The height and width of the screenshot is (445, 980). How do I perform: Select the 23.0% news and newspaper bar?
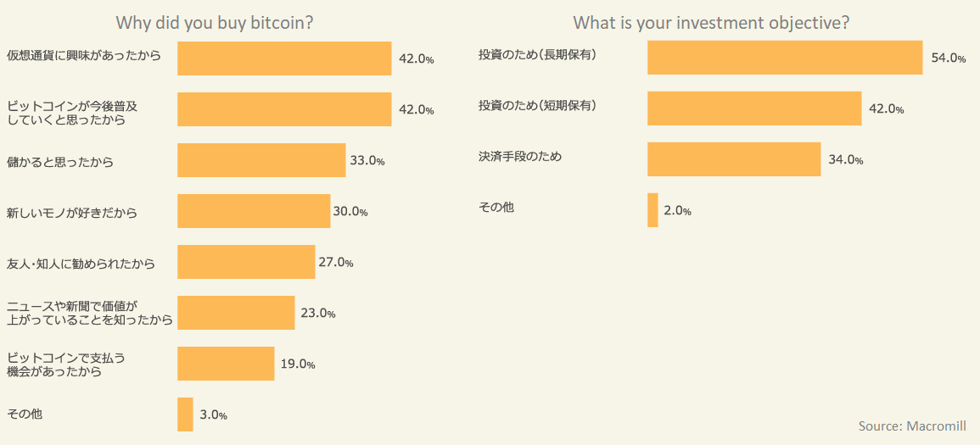tap(236, 313)
